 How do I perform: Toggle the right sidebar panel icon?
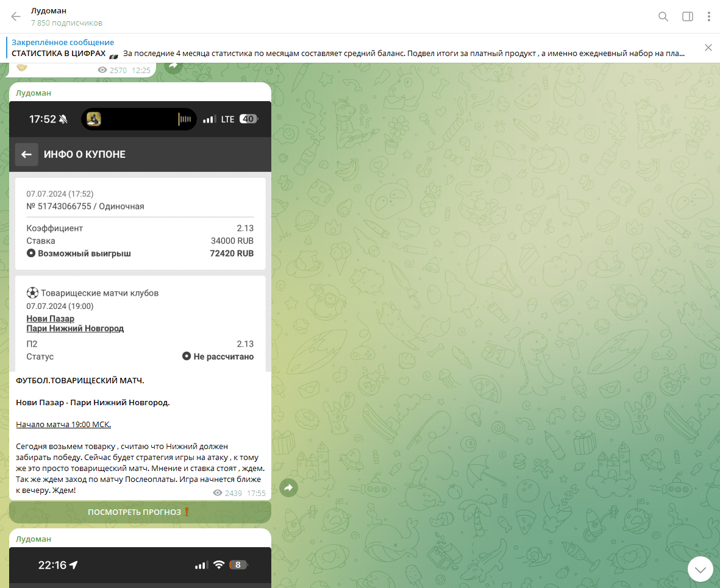point(687,16)
